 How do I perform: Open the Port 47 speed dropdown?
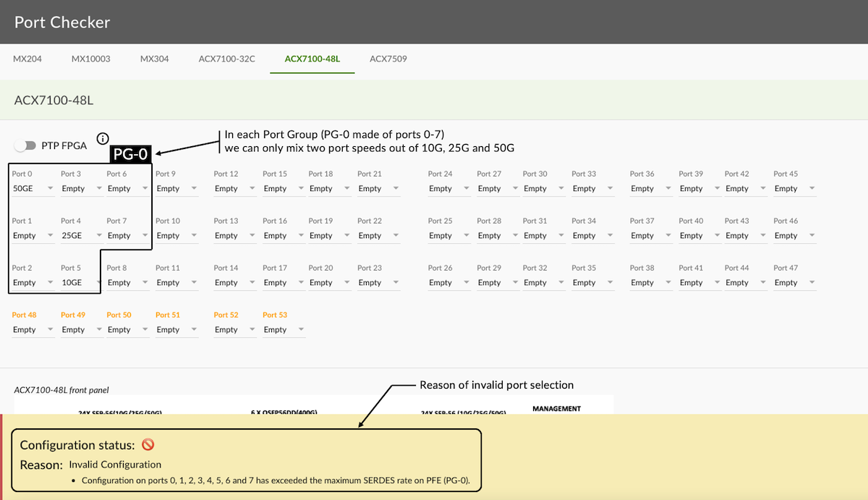point(795,283)
